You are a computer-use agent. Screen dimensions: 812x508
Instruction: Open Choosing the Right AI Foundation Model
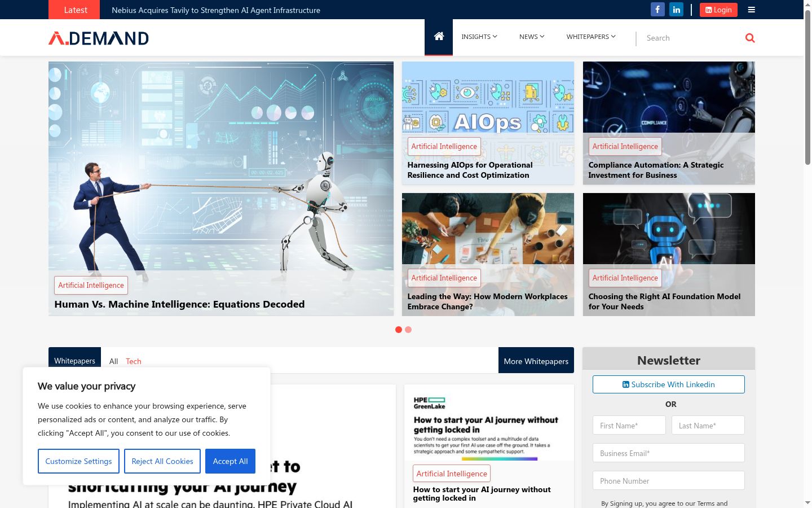point(664,301)
